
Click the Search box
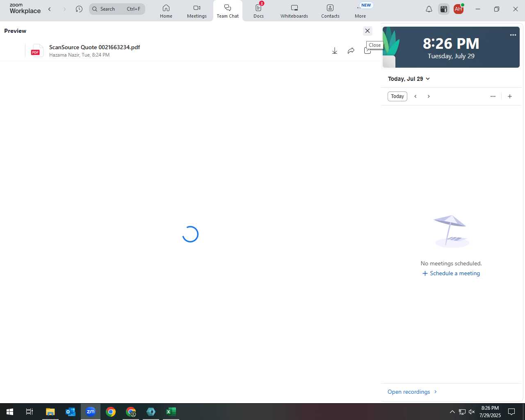point(117,9)
